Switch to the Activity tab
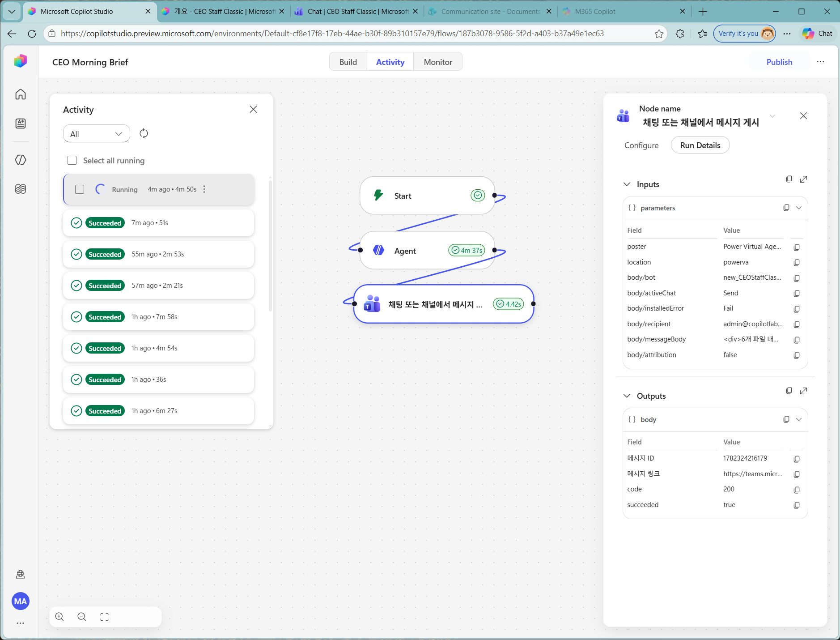Image resolution: width=840 pixels, height=640 pixels. pos(390,62)
